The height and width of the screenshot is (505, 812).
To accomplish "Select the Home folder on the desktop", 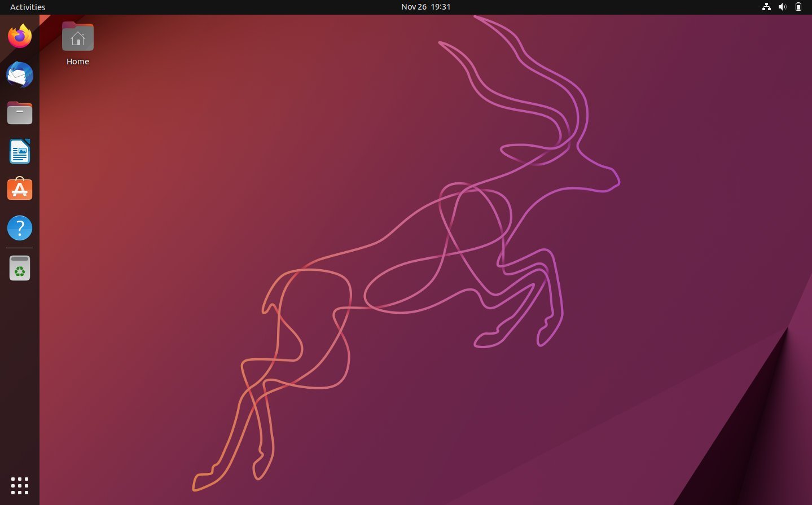I will click(x=77, y=37).
